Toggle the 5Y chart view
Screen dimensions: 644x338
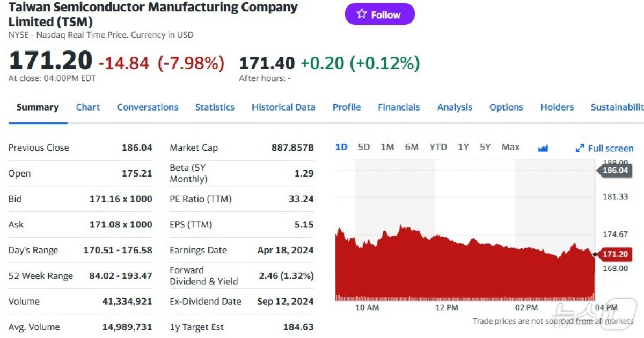485,146
